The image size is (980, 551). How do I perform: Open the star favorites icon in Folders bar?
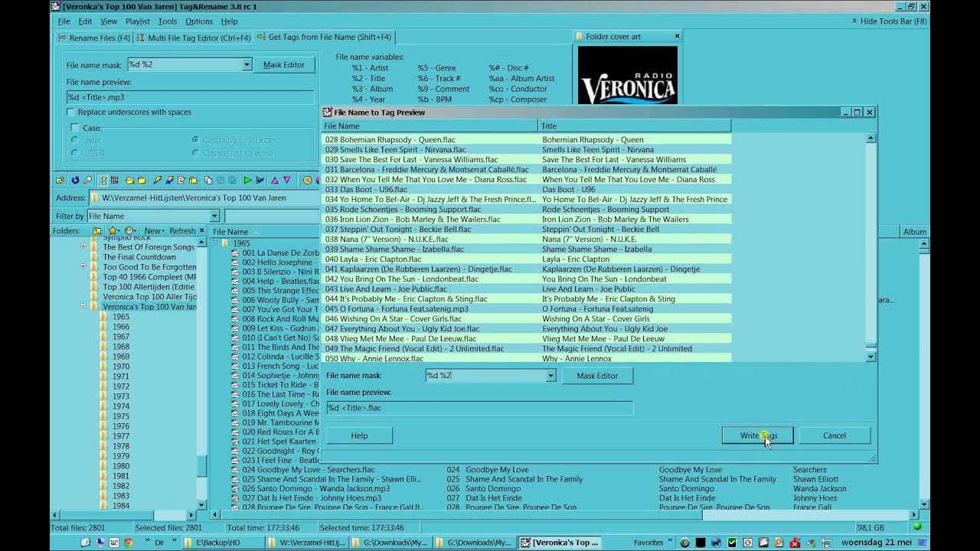pos(114,230)
